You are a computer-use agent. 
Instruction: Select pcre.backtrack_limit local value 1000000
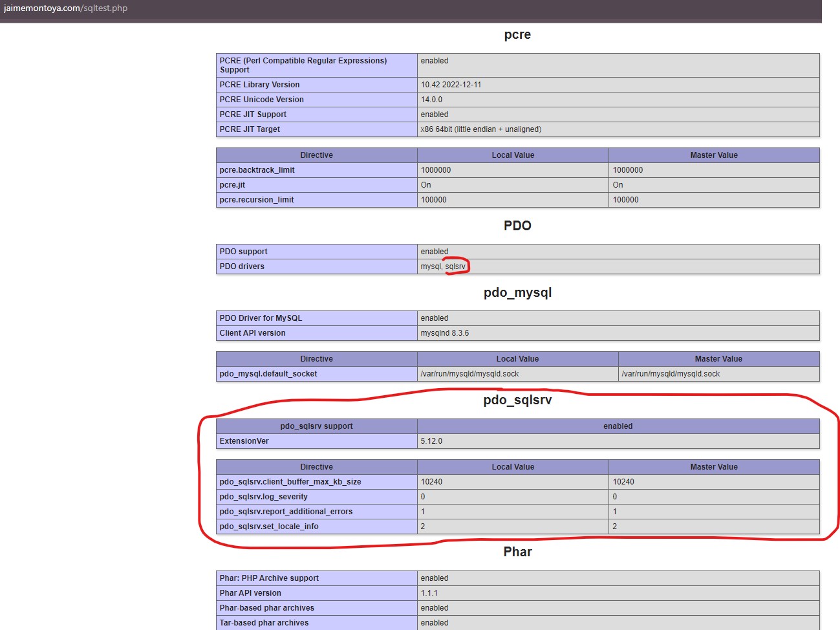[x=436, y=170]
